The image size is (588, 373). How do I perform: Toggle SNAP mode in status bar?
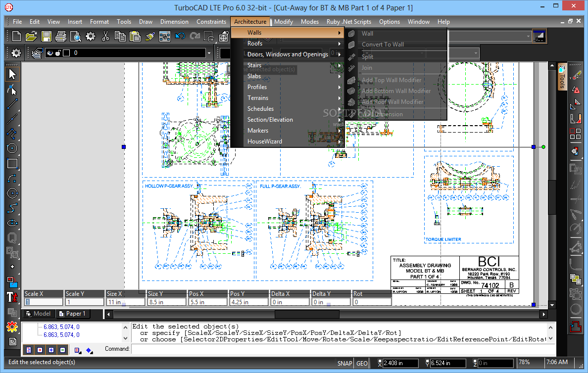344,363
